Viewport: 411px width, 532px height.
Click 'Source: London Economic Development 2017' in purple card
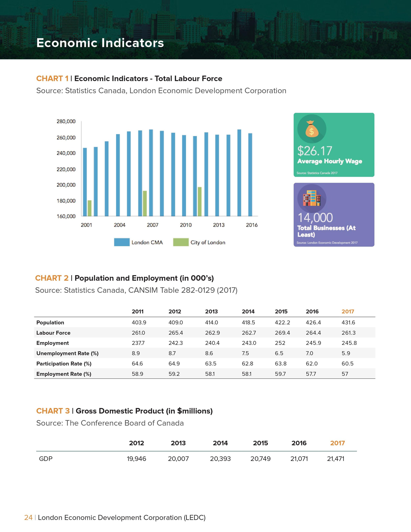pyautogui.click(x=327, y=243)
